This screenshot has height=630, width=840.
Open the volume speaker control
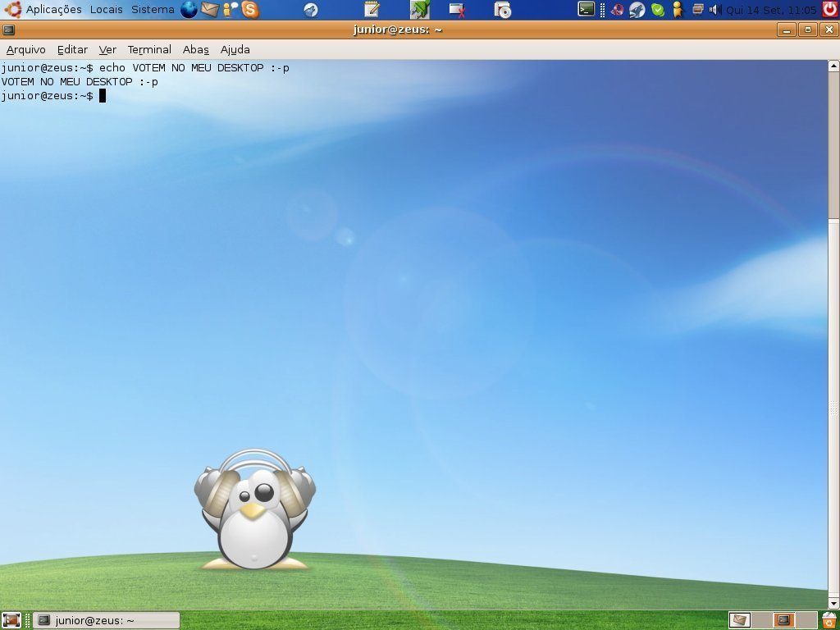(x=715, y=10)
